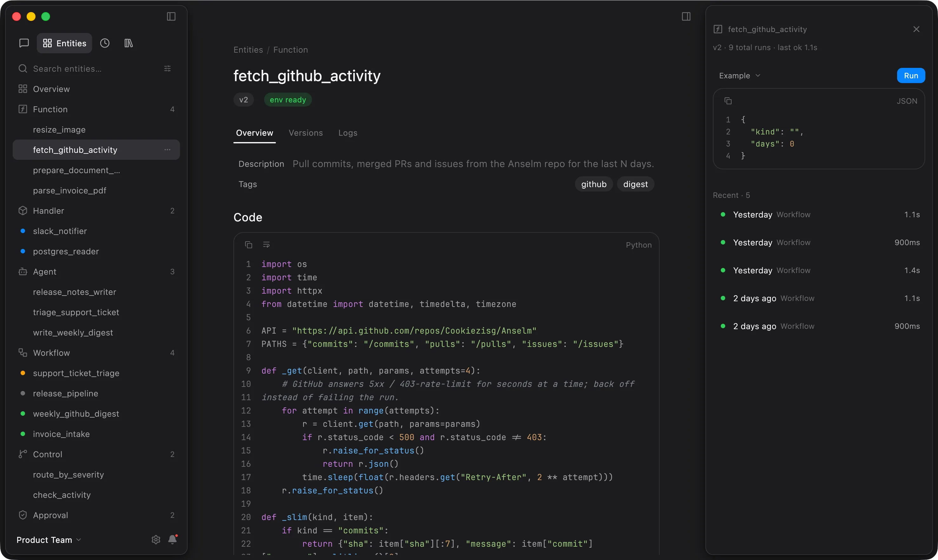938x560 pixels.
Task: Copy the JSON example input
Action: coord(728,101)
